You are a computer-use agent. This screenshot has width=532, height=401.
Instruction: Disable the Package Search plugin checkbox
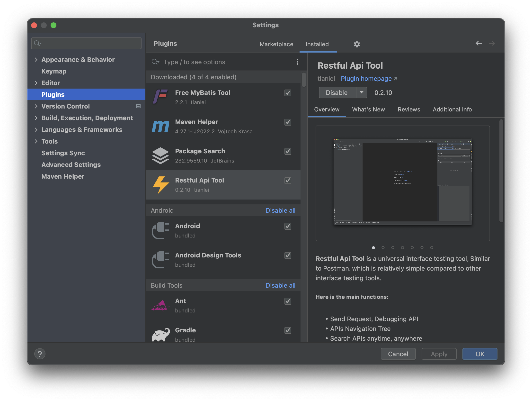[288, 151]
